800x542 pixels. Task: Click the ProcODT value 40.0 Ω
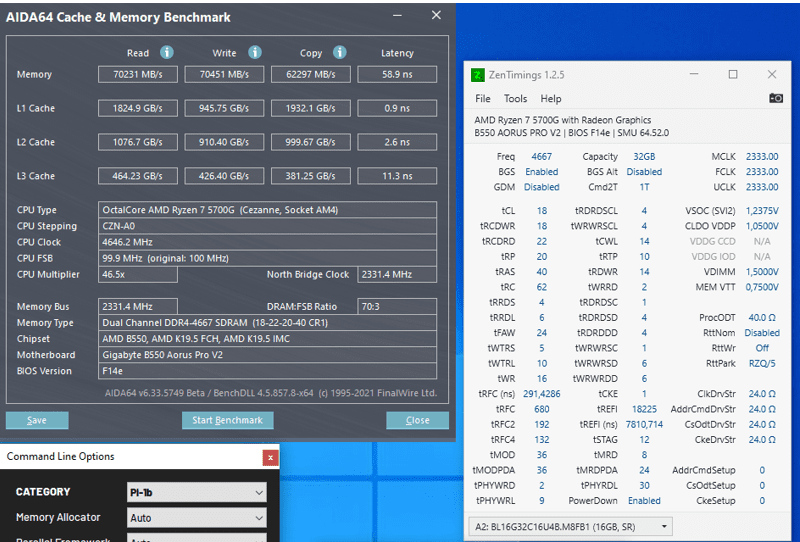(762, 317)
